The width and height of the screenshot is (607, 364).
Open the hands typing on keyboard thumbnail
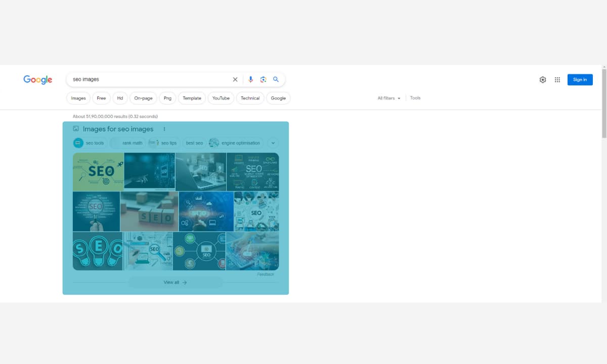(252, 251)
